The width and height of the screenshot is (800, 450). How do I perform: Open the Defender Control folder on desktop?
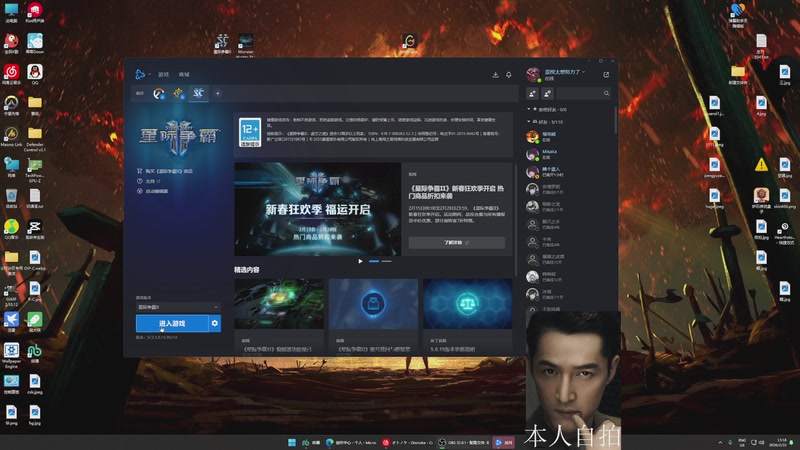coord(35,138)
